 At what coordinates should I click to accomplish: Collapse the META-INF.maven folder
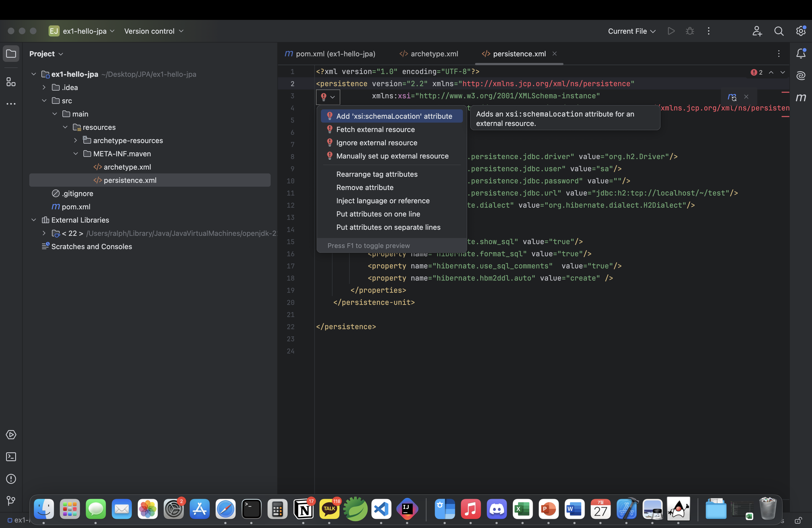[x=76, y=154]
